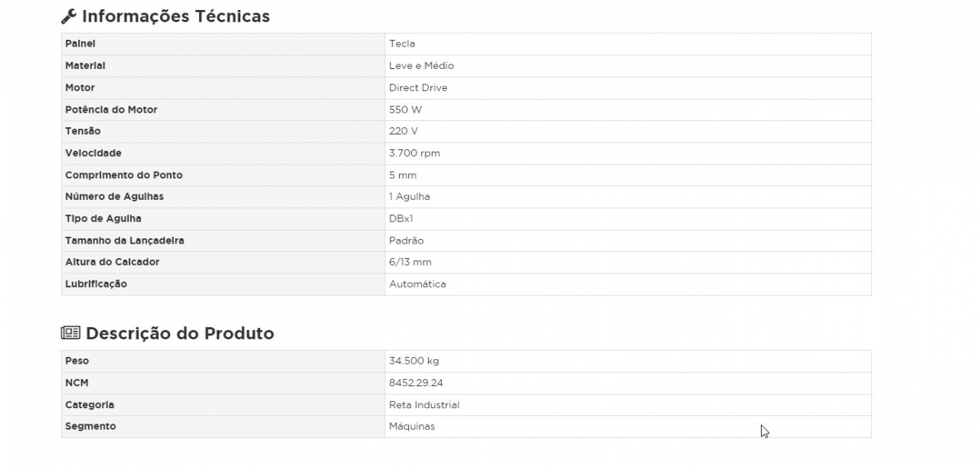Click the 6/13 mm calcador height value
The height and width of the screenshot is (468, 980).
tap(410, 262)
